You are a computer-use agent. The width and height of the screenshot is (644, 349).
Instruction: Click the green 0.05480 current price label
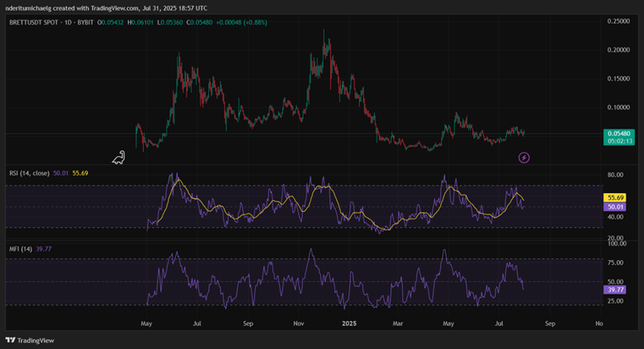618,134
